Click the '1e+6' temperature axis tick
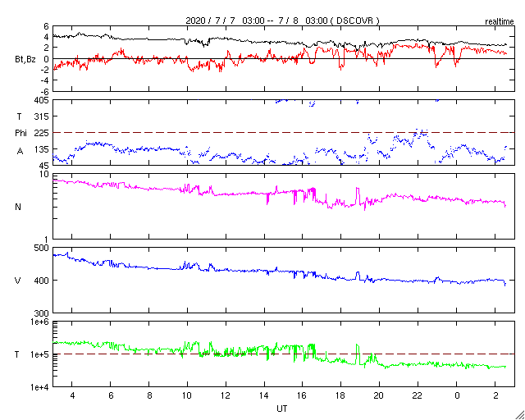 [40, 322]
